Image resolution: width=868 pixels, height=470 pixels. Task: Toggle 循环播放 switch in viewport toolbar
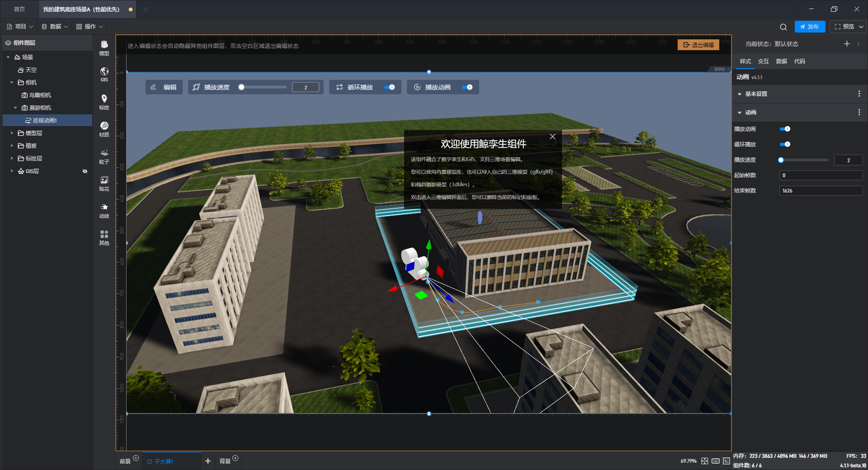pyautogui.click(x=390, y=87)
